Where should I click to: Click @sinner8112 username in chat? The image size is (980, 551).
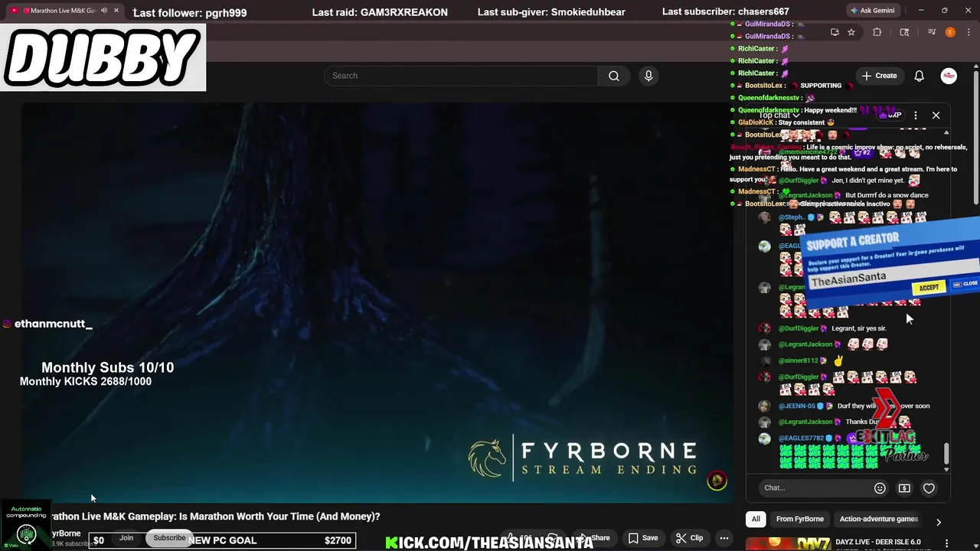coord(799,360)
